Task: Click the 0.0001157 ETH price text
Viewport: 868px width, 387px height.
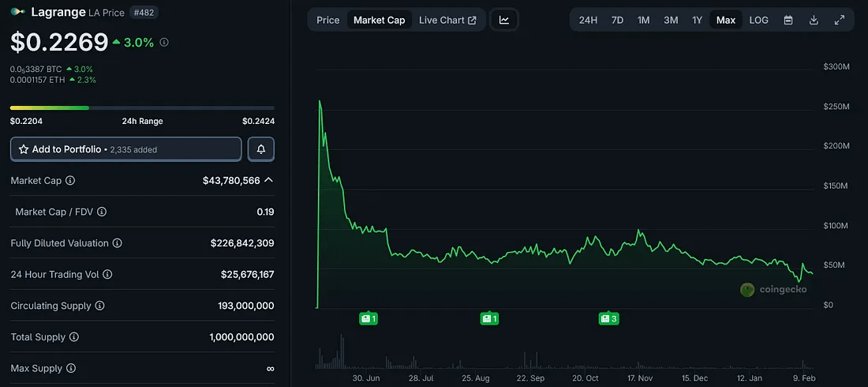Action: click(x=37, y=80)
